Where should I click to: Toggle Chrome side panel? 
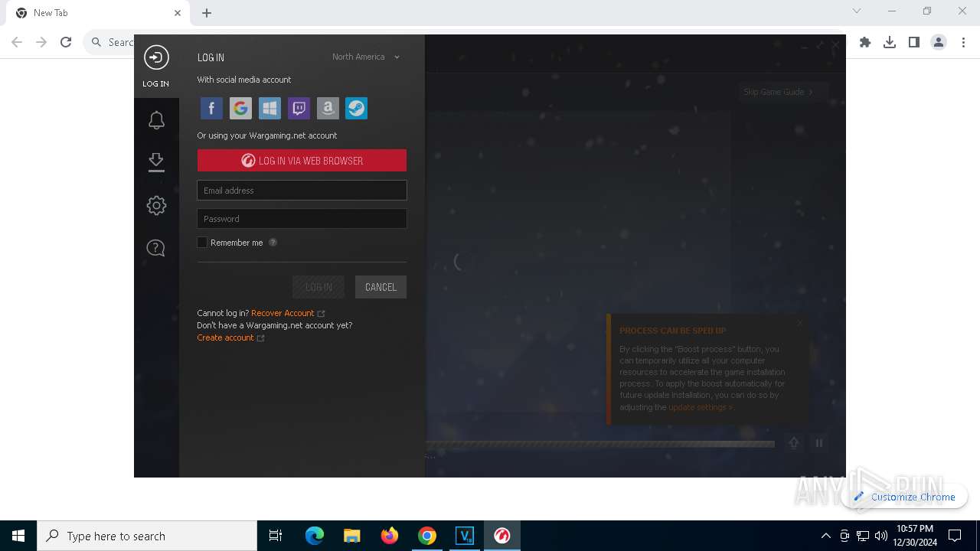(x=914, y=42)
